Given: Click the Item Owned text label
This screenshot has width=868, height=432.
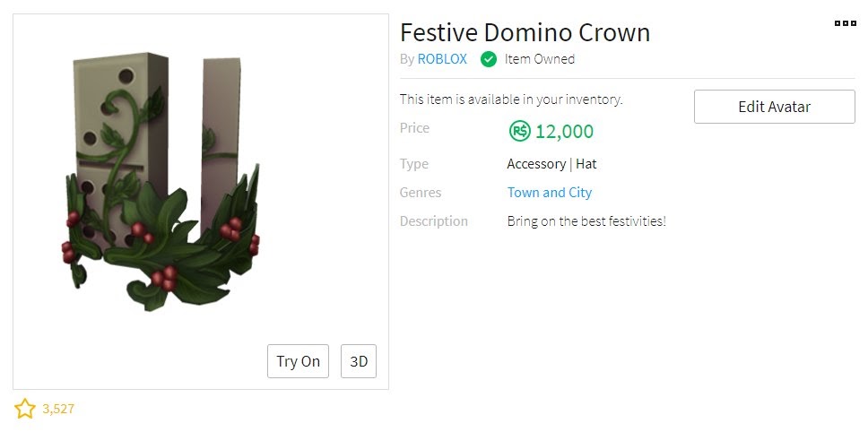Looking at the screenshot, I should (x=540, y=59).
